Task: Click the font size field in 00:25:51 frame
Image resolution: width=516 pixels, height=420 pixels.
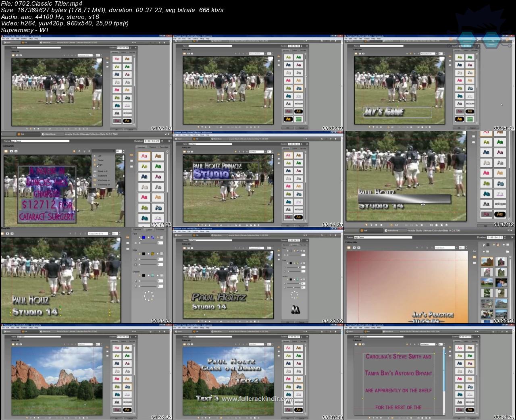Action: 462,247
